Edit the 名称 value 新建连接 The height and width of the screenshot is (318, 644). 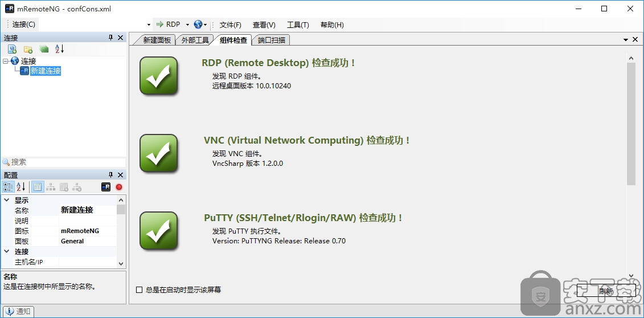[88, 210]
